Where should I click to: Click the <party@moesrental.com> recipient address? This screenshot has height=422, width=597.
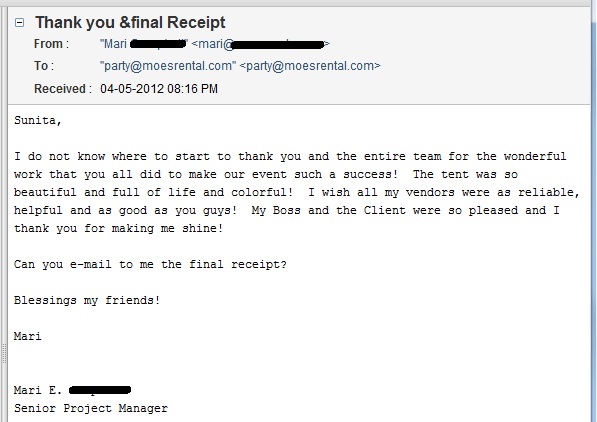coord(310,66)
